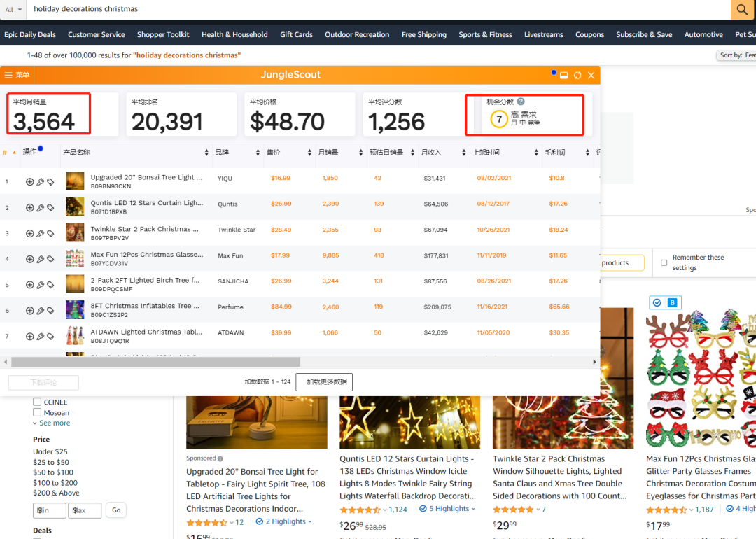Open the JungleScout hamburger menu icon
The width and height of the screenshot is (756, 539).
pyautogui.click(x=8, y=75)
